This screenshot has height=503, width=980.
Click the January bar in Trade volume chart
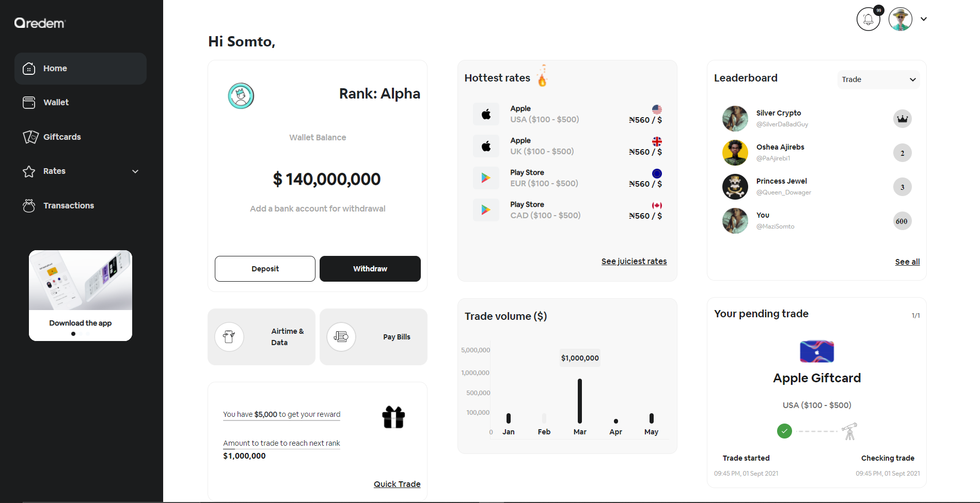(x=509, y=418)
